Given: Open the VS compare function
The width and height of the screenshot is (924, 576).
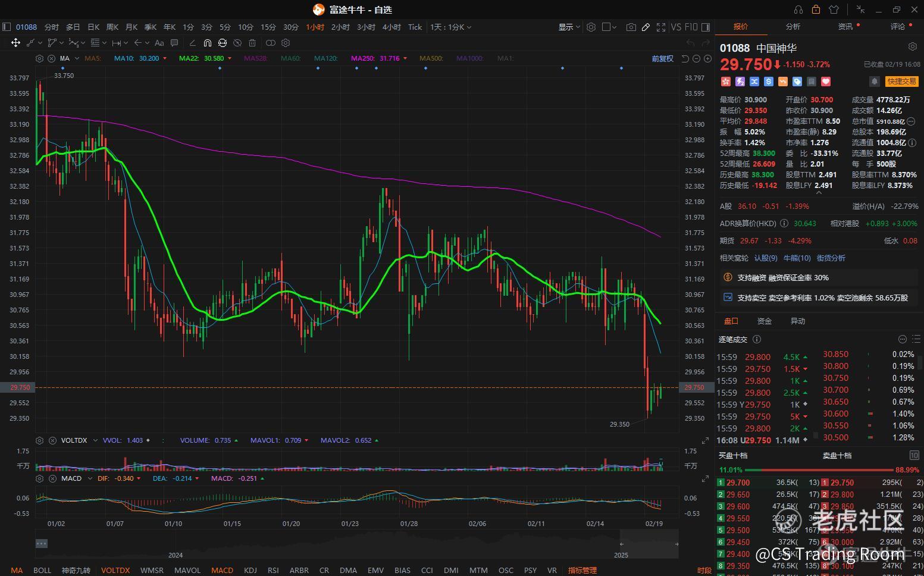Looking at the screenshot, I should tap(676, 27).
